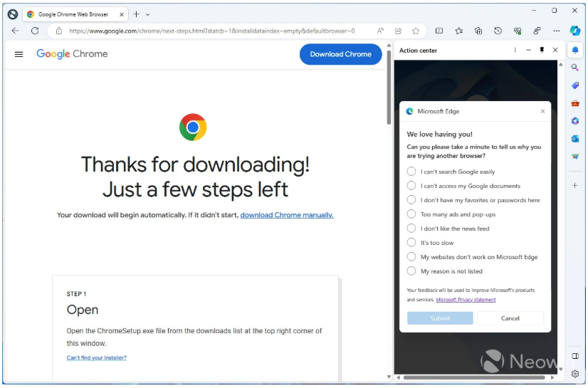Select "My reason is not listed"
588x388 pixels.
pyautogui.click(x=445, y=271)
